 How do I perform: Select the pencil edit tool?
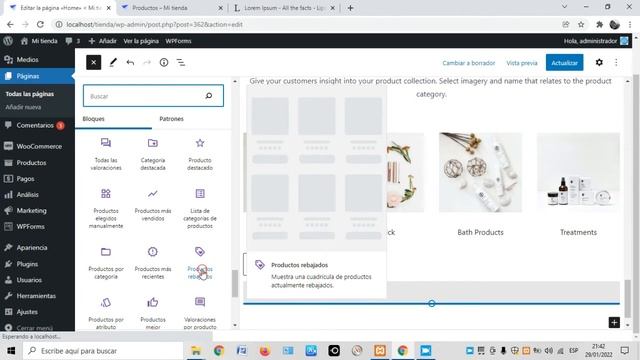click(113, 62)
